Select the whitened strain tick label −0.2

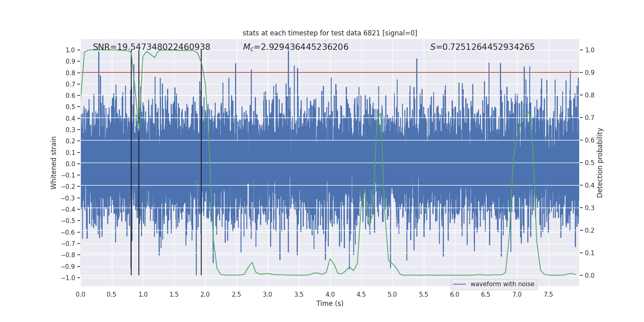coord(68,186)
